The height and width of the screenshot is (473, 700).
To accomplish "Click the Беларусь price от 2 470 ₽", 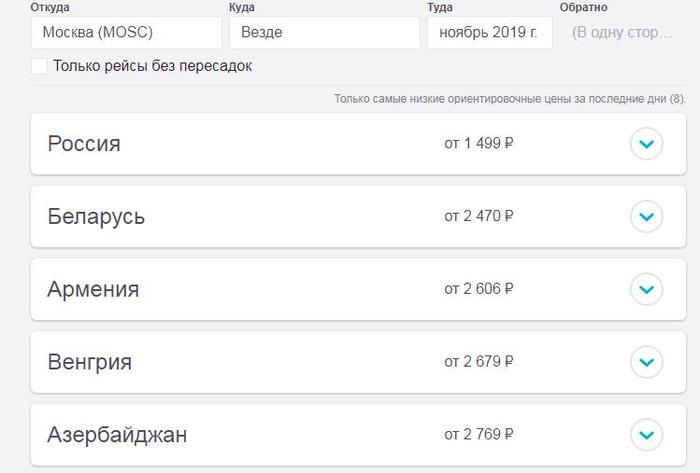I will (479, 216).
